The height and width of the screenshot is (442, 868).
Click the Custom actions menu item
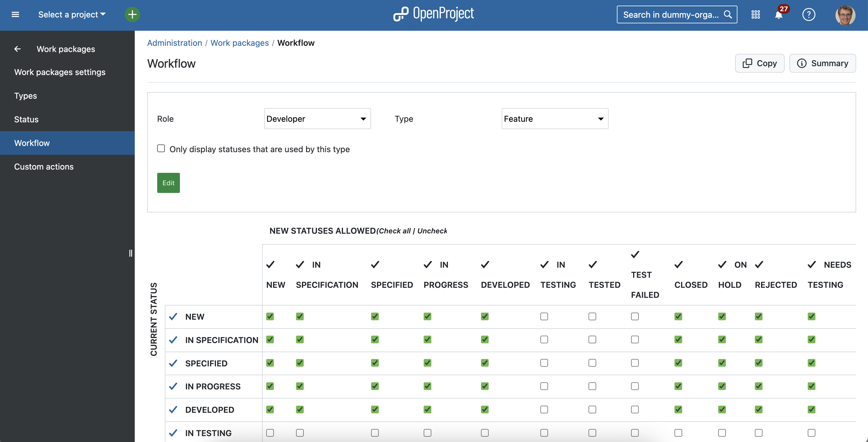point(43,166)
